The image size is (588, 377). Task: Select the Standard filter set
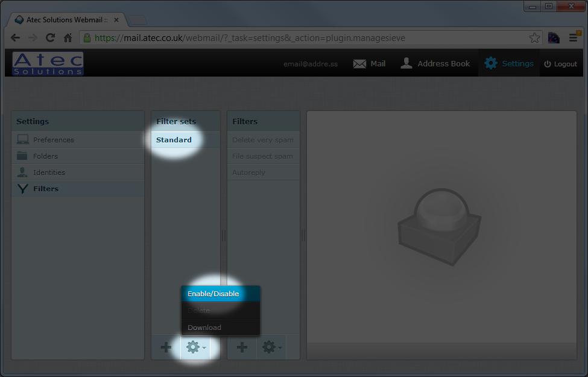pos(174,140)
